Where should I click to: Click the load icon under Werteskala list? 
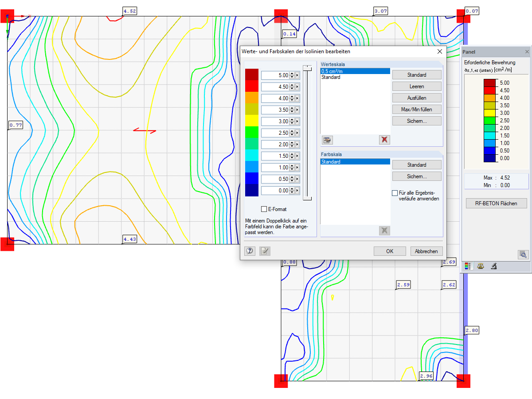(327, 140)
